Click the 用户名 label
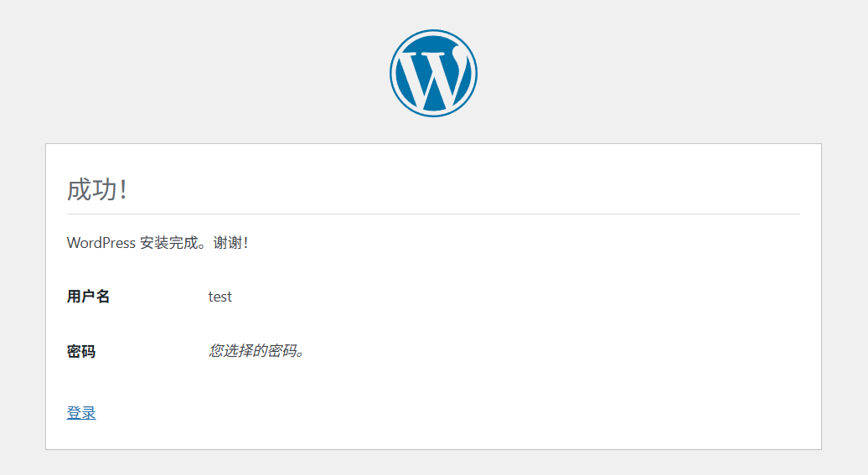This screenshot has height=475, width=868. pos(88,297)
